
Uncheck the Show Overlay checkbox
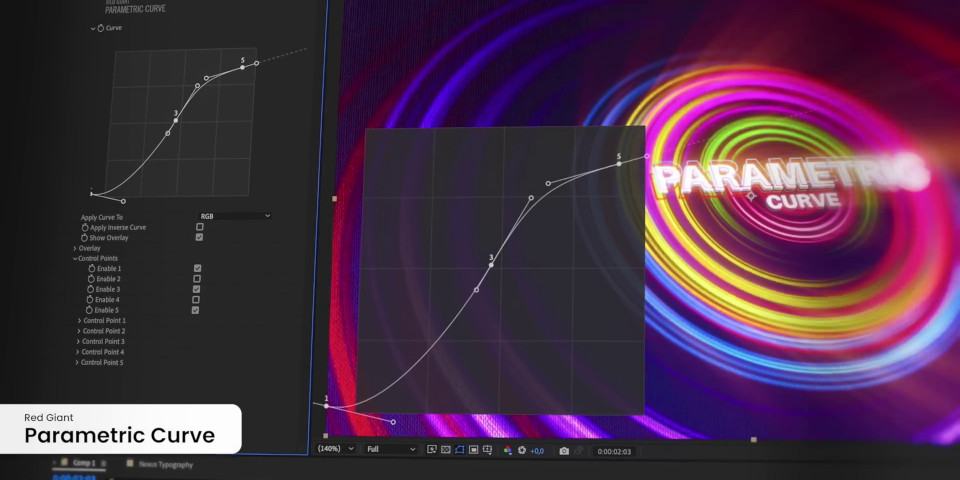(x=199, y=238)
